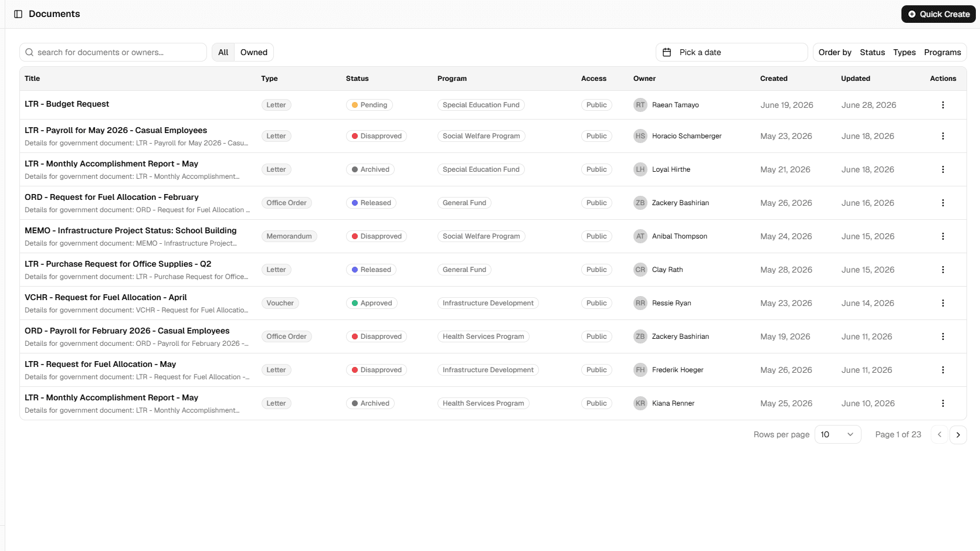The width and height of the screenshot is (980, 551).
Task: Open actions menu for Ressie Ryan's voucher
Action: (942, 303)
